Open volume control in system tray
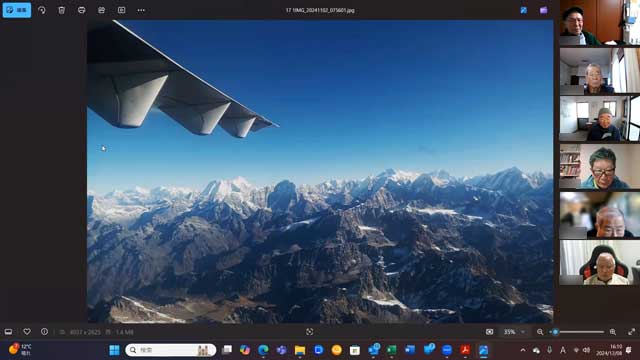The height and width of the screenshot is (360, 640). tap(587, 350)
